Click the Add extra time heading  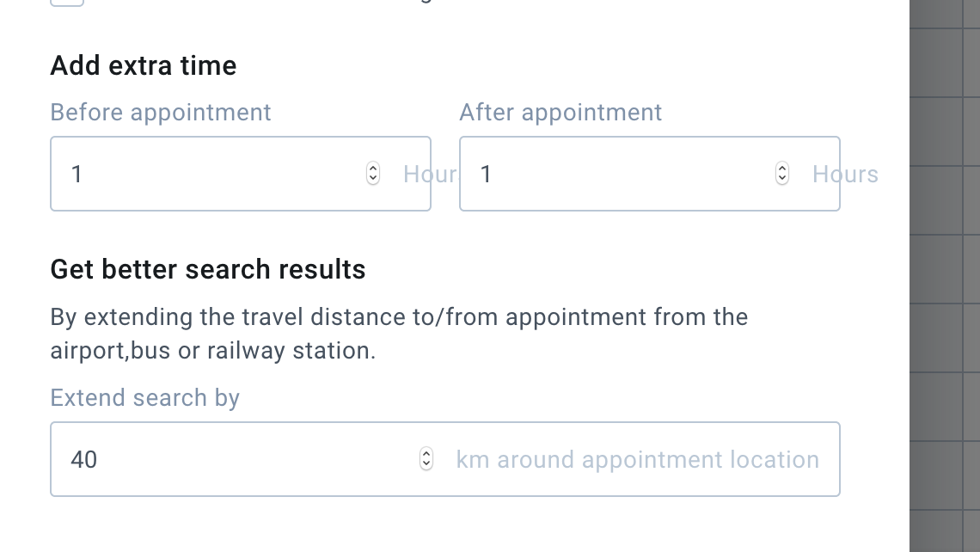144,65
